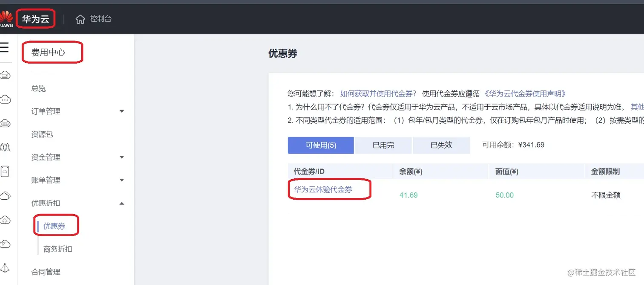
Task: Open the hamburger menu in the sidebar
Action: click(4, 47)
